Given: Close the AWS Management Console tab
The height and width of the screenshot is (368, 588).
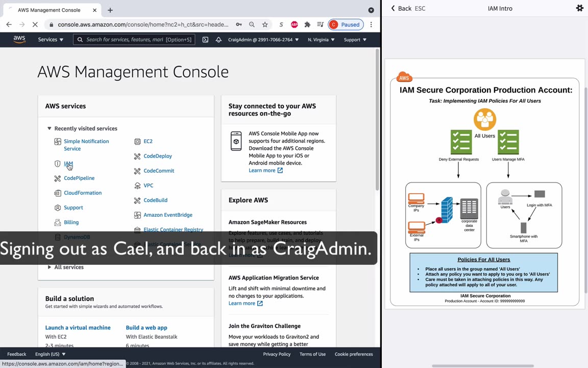Looking at the screenshot, I should [x=94, y=10].
